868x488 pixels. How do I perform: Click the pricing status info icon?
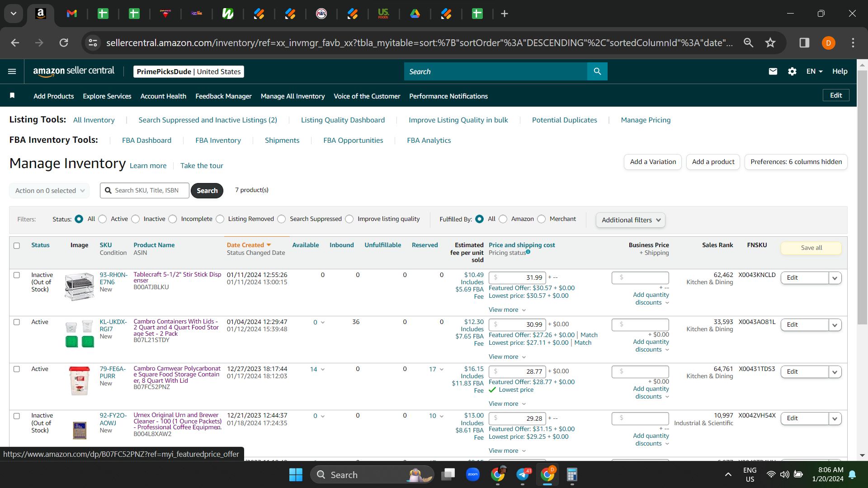coord(528,252)
